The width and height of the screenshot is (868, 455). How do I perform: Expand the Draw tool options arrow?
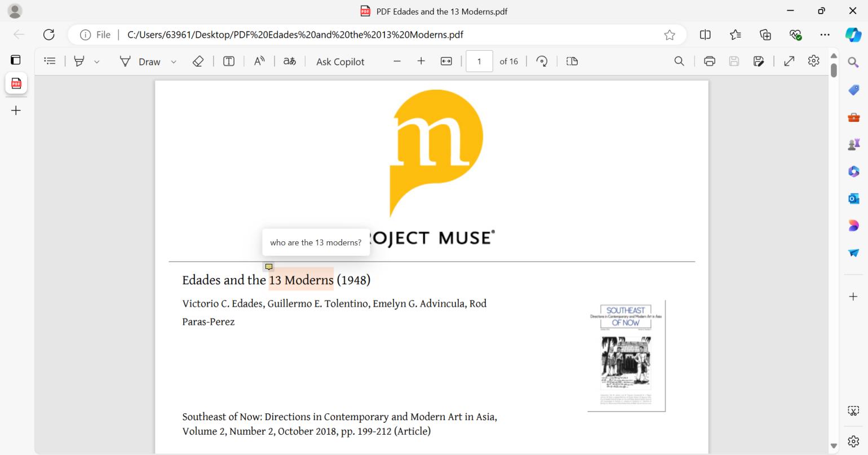[x=174, y=62]
